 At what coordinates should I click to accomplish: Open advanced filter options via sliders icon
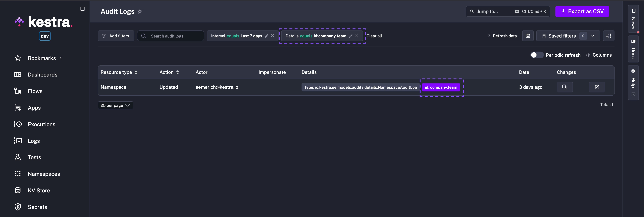pos(609,36)
